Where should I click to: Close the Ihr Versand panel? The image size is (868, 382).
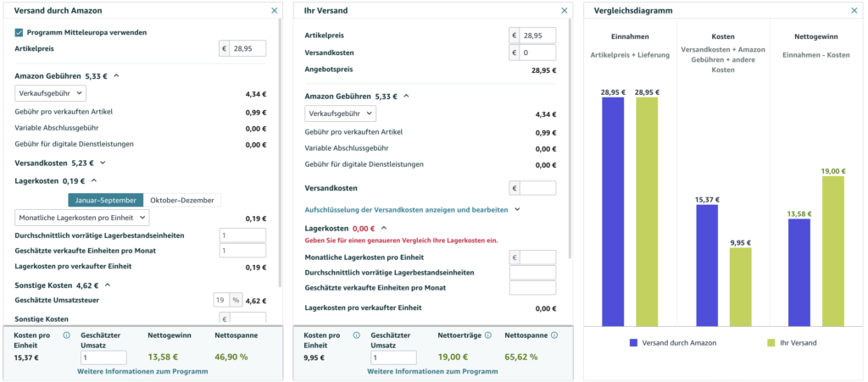[x=565, y=10]
